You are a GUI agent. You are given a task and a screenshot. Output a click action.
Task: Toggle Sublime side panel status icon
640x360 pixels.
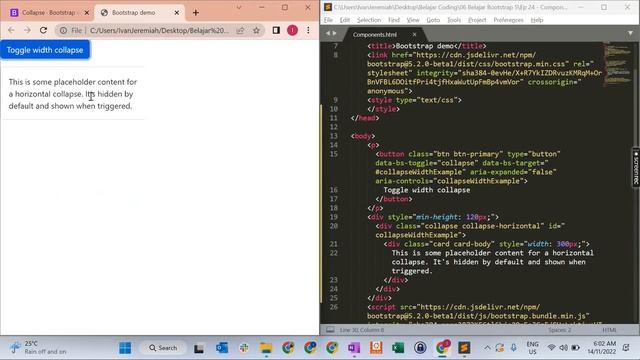[330, 329]
